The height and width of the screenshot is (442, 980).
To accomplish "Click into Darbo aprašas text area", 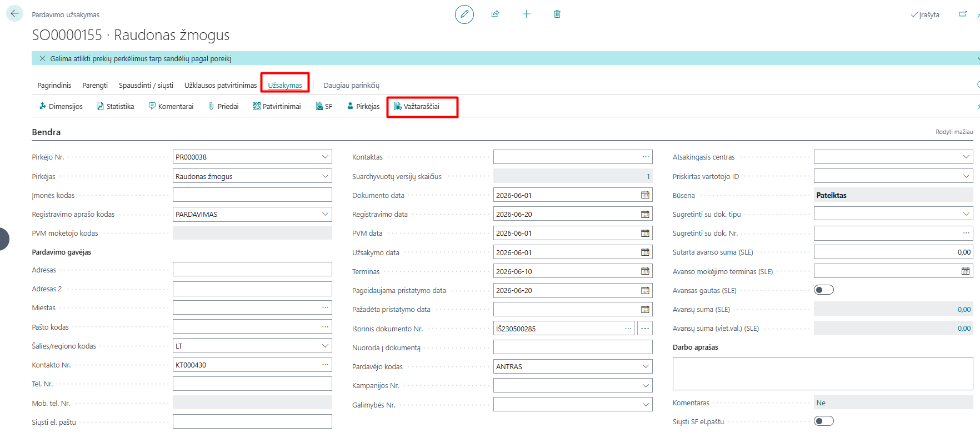I will tap(823, 374).
